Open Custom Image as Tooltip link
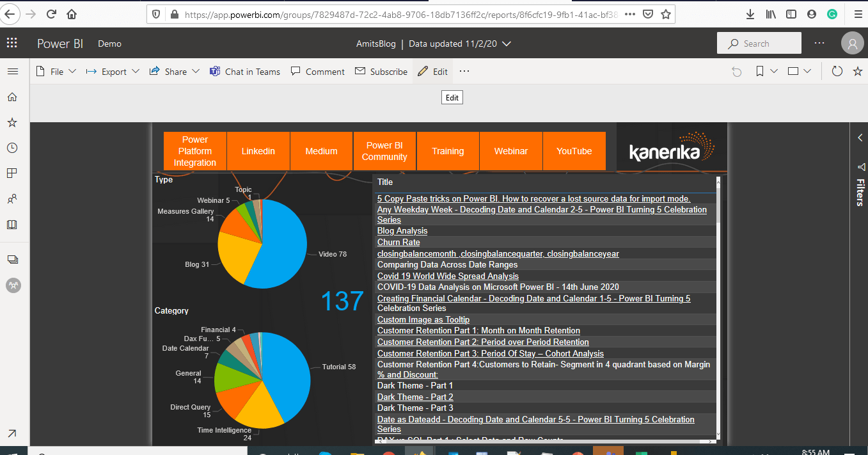868x455 pixels. 423,319
